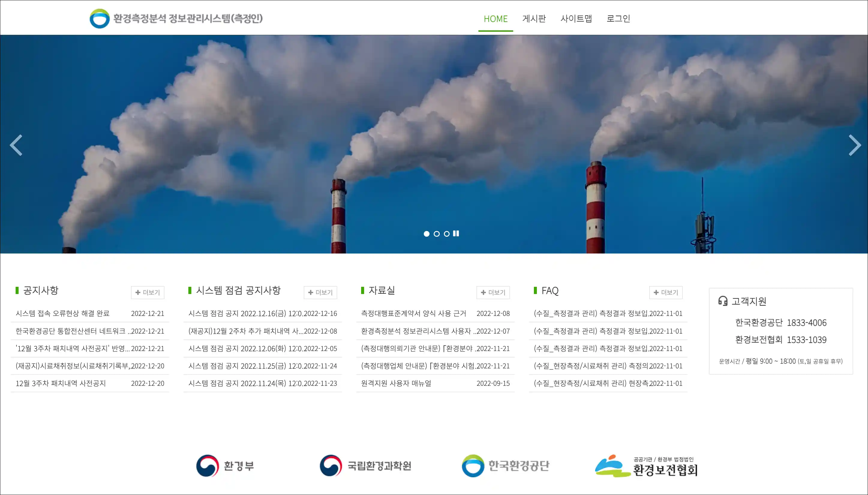Image resolution: width=868 pixels, height=495 pixels.
Task: Click 더보기 button for 공지사항
Action: 148,292
